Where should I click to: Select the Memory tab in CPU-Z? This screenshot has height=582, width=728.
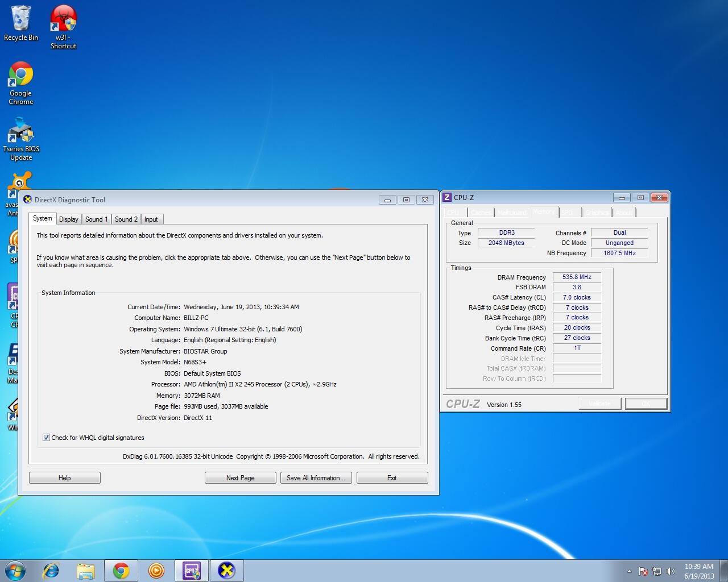[x=544, y=212]
